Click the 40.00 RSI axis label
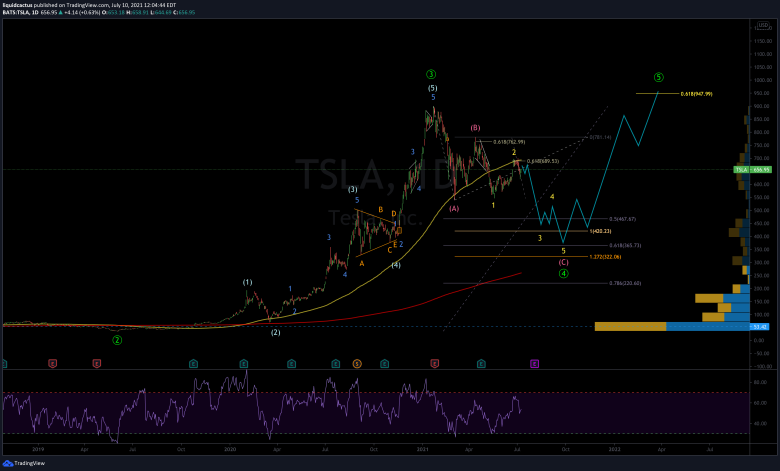Screen dimensions: 780x471 760,424
